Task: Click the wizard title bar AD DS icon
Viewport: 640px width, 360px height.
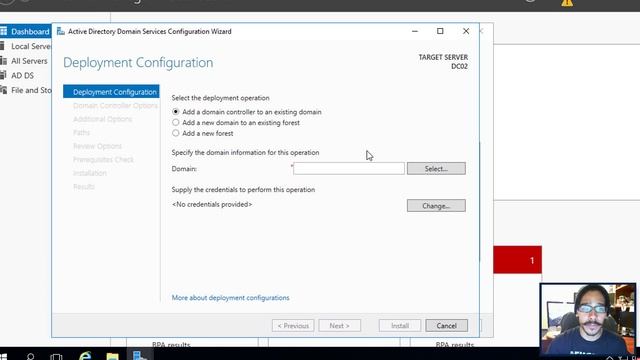Action: coord(61,31)
